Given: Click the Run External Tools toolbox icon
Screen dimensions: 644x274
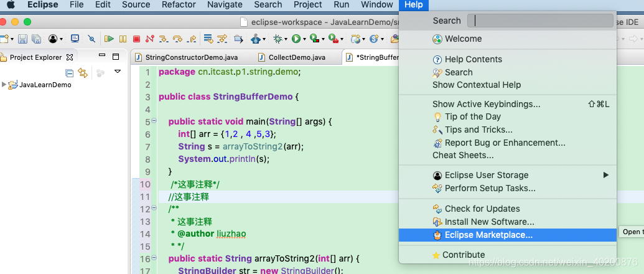Looking at the screenshot, I should [x=334, y=39].
